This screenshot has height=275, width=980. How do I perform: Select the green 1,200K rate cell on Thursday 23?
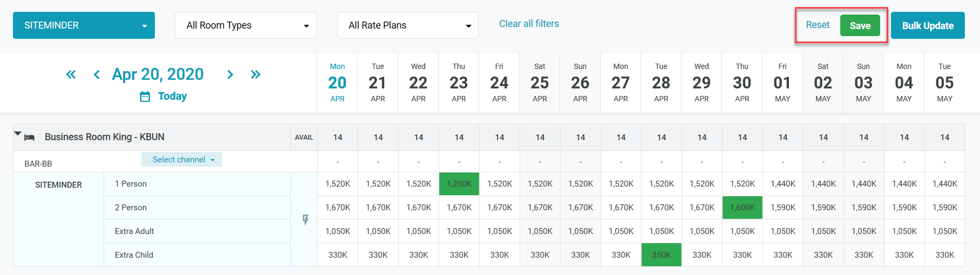coord(459,184)
